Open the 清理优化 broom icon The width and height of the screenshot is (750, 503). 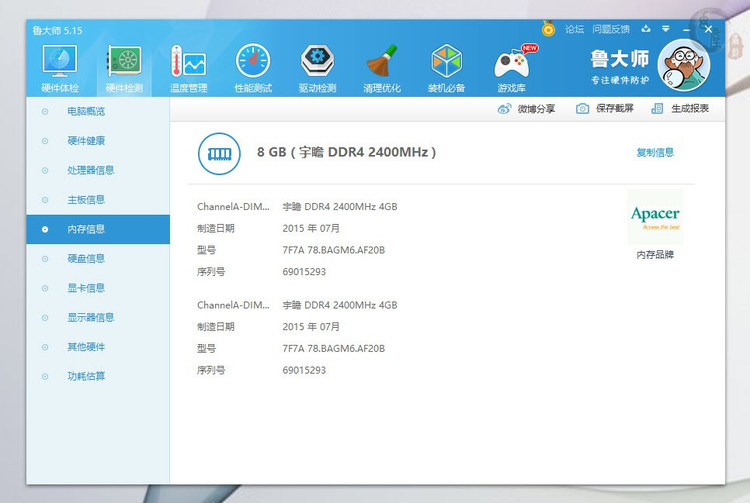pyautogui.click(x=382, y=63)
